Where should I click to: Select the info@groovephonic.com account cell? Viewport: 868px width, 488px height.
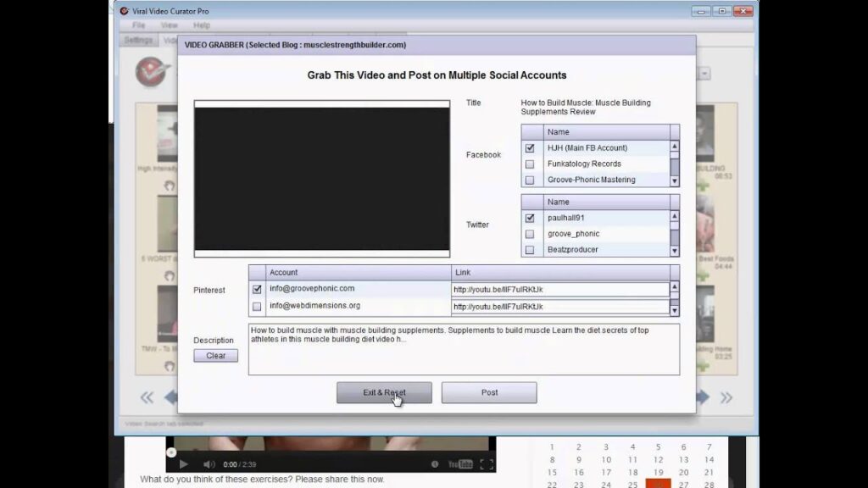(x=359, y=289)
